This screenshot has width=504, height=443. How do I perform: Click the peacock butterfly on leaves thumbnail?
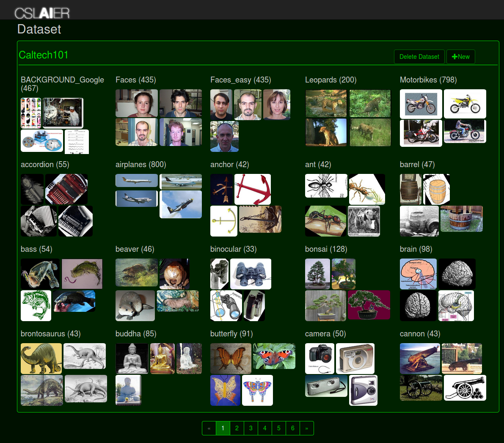click(x=274, y=356)
